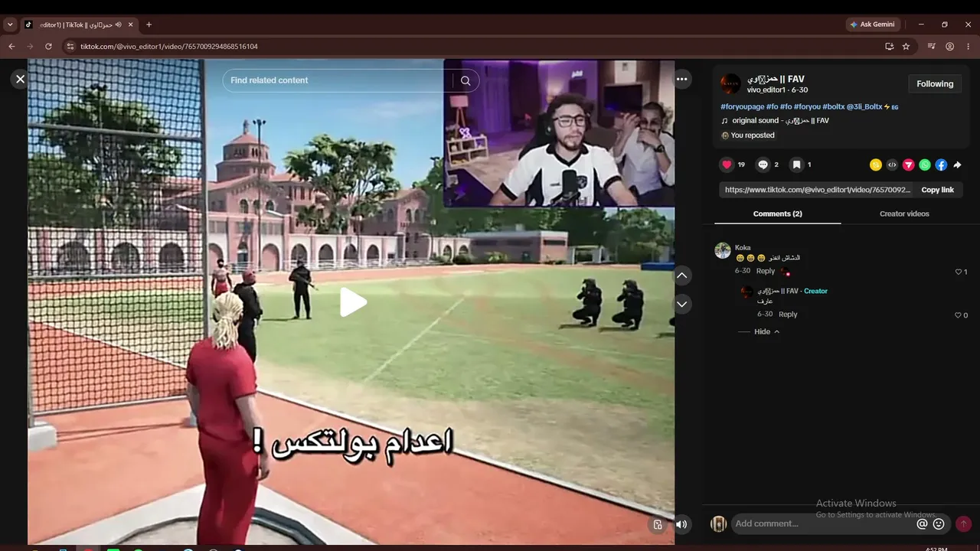Image resolution: width=980 pixels, height=551 pixels.
Task: Open the Chrome profile icon
Action: (949, 47)
